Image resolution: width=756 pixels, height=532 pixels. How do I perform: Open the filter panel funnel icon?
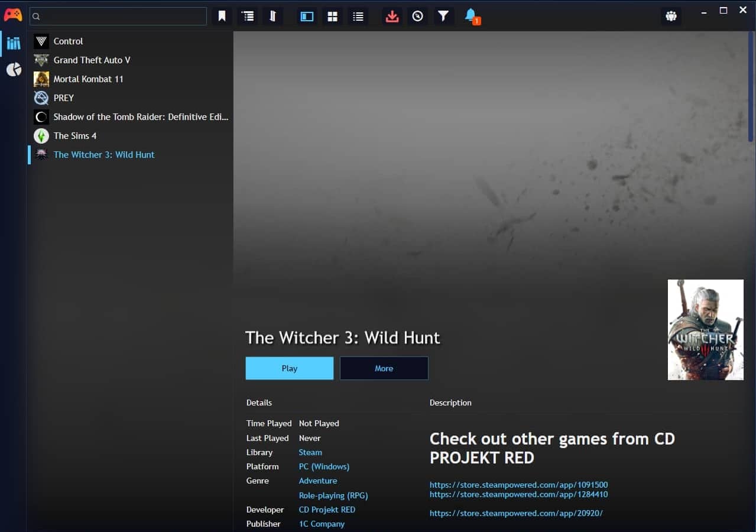[443, 16]
